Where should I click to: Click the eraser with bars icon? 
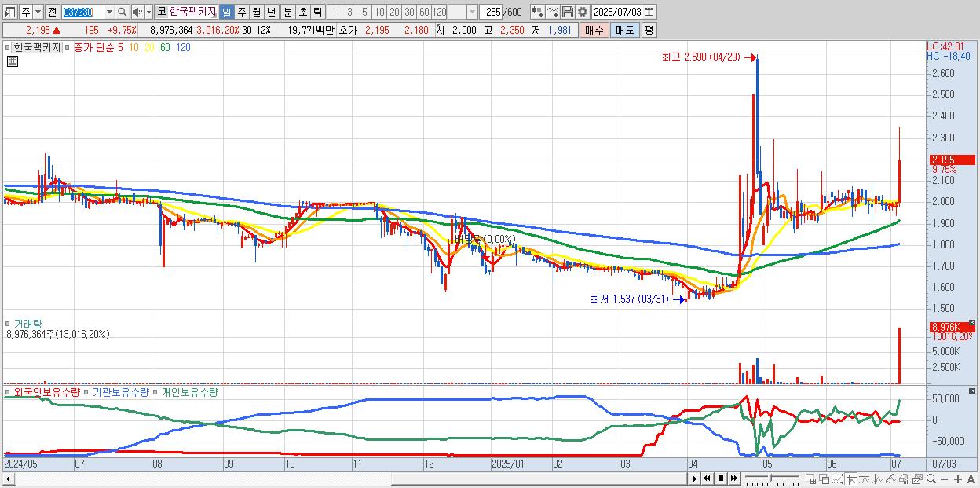tap(904, 479)
